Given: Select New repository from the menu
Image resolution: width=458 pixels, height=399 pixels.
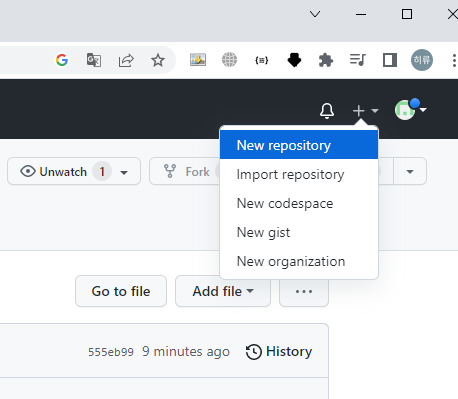Looking at the screenshot, I should pos(299,145).
